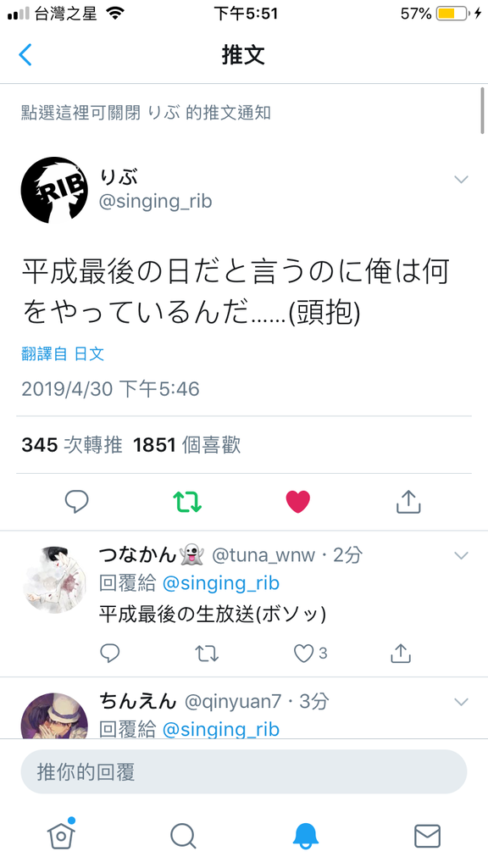
Task: Open りぶ's RIB profile avatar
Action: pos(54,191)
